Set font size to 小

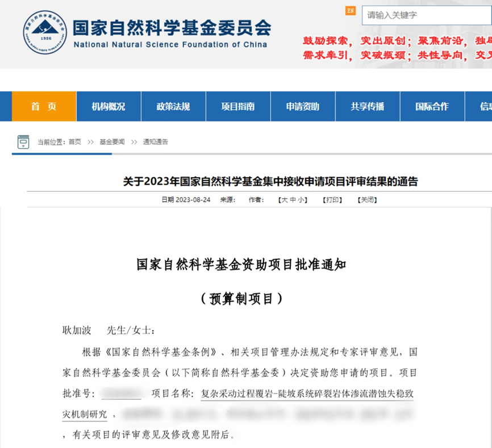301,200
